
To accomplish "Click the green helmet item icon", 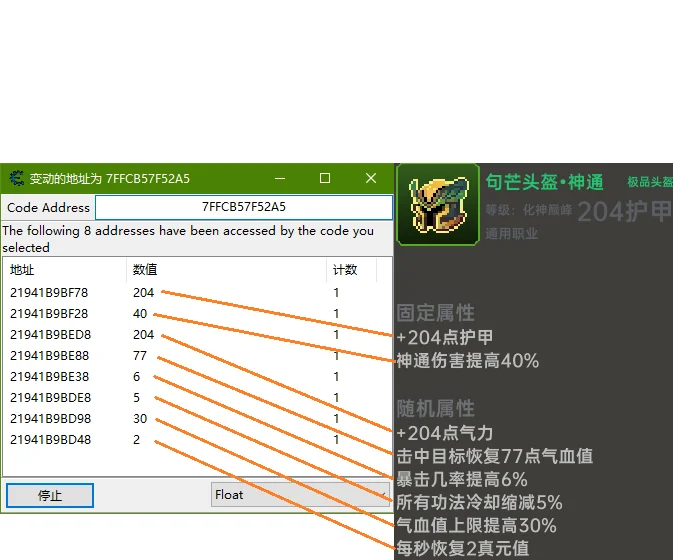I will pyautogui.click(x=424, y=205).
